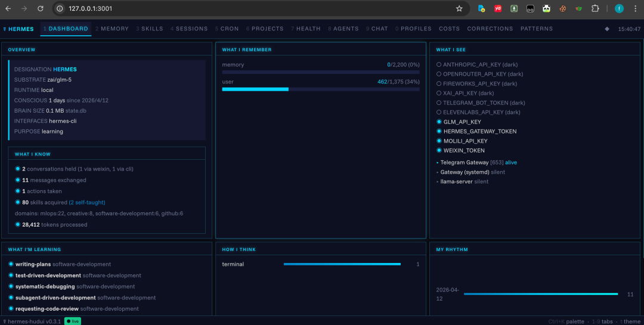
Task: Click the XAI_API_KEY status indicator
Action: pyautogui.click(x=439, y=93)
